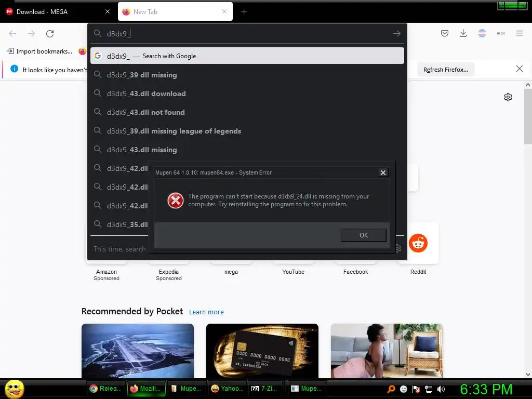Screen dimensions: 532x399
Task: Click the search settings gear beside the error dialog
Action: [398, 249]
